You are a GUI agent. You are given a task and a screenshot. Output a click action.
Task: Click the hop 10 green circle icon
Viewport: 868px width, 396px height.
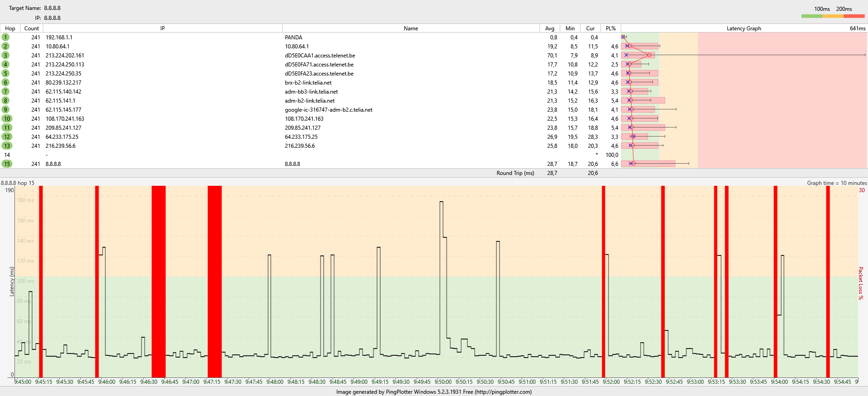pos(7,119)
